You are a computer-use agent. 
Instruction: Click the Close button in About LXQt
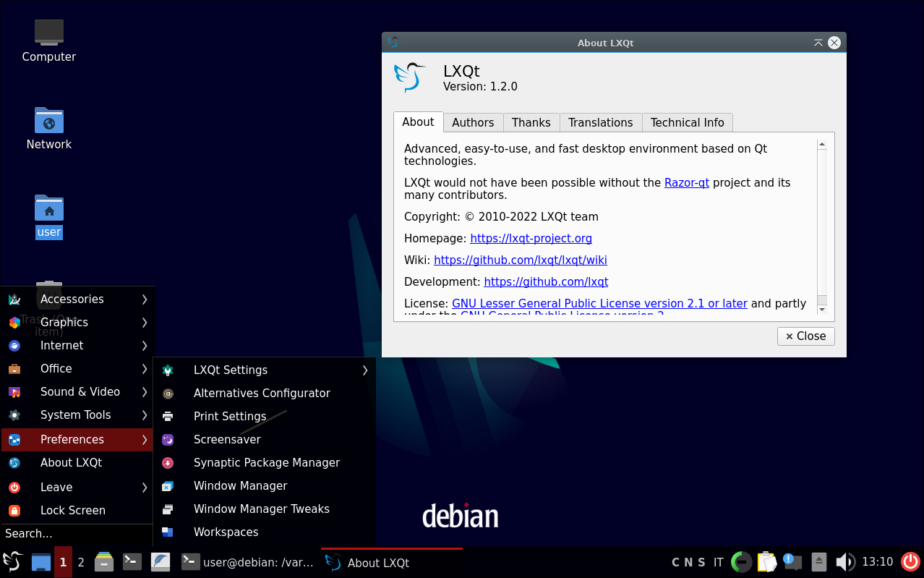coord(806,336)
